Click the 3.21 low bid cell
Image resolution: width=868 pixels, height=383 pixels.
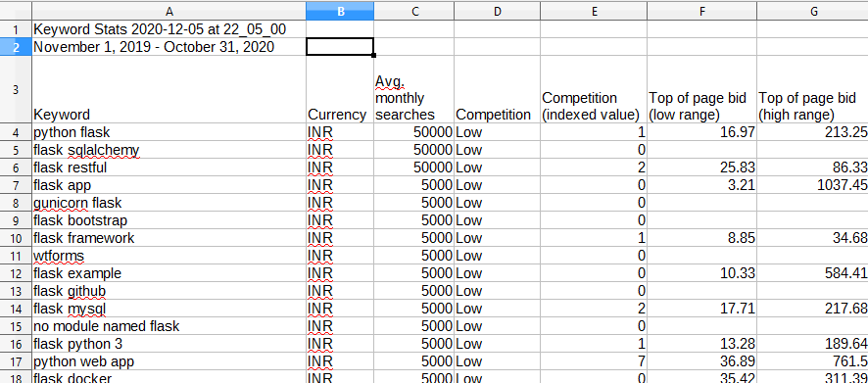pyautogui.click(x=701, y=185)
